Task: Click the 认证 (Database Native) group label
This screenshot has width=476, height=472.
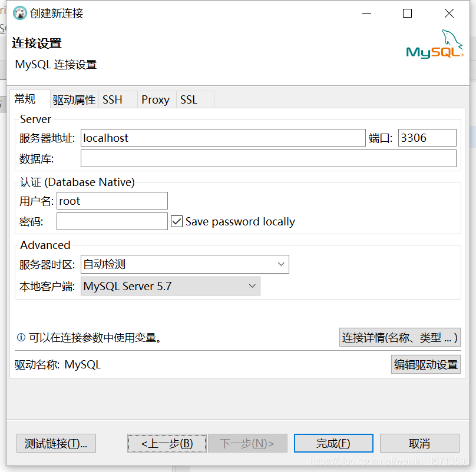Action: click(77, 182)
